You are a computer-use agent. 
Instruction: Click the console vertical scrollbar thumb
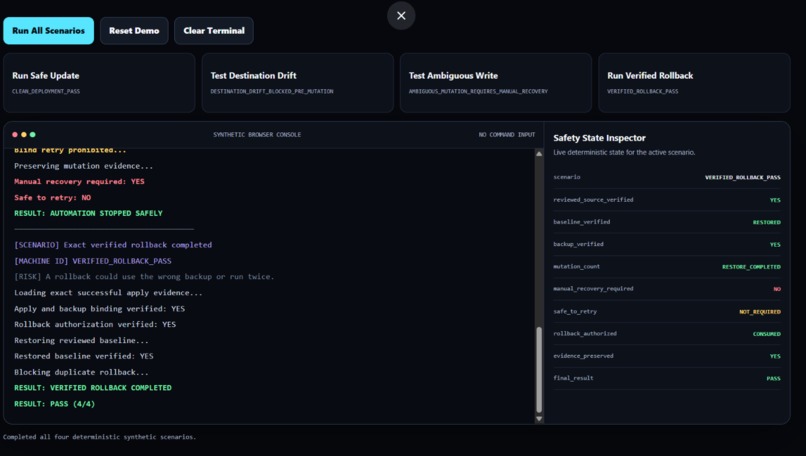point(539,370)
